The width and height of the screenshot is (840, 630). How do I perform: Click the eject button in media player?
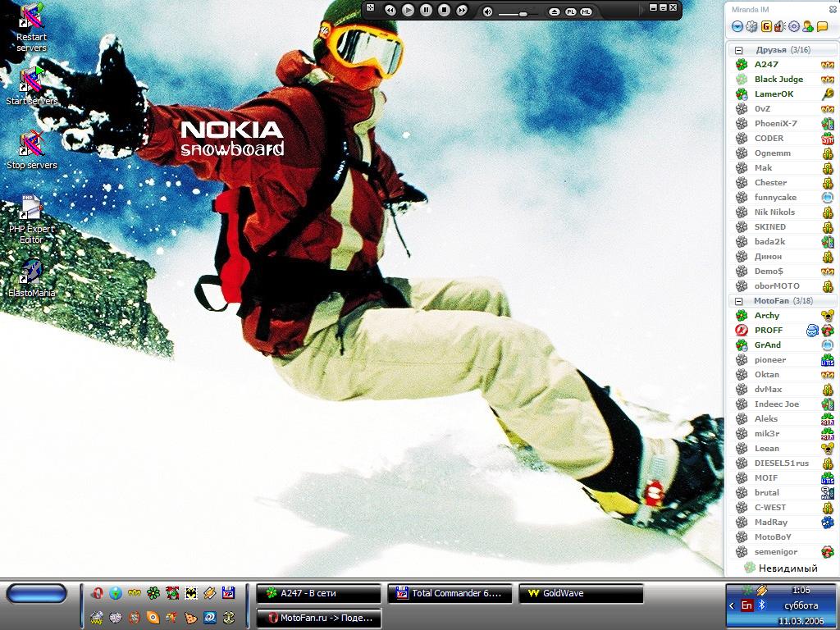(x=555, y=11)
